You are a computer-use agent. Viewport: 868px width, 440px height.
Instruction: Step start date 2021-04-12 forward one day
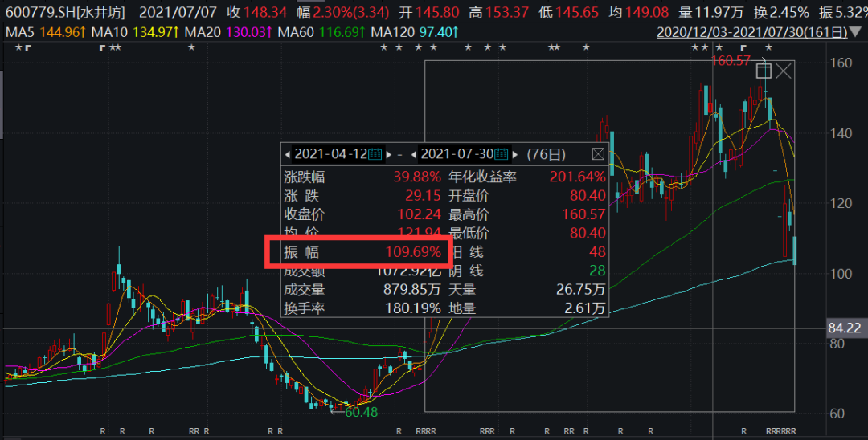(x=390, y=153)
